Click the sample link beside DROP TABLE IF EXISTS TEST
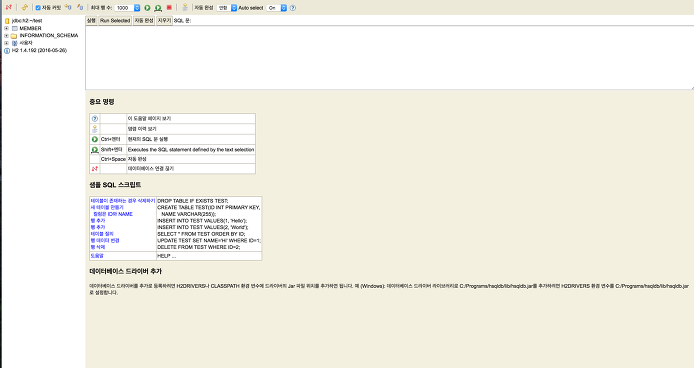The width and height of the screenshot is (694, 368). [123, 201]
